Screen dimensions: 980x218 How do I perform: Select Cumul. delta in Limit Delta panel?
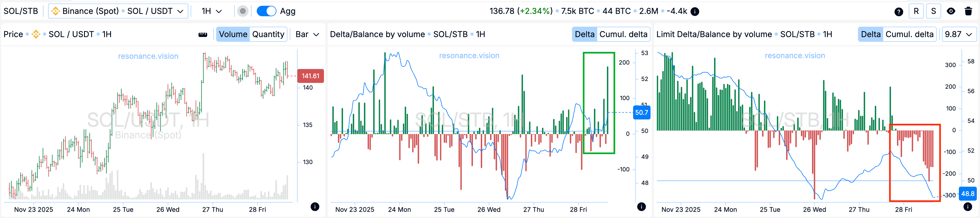(909, 34)
